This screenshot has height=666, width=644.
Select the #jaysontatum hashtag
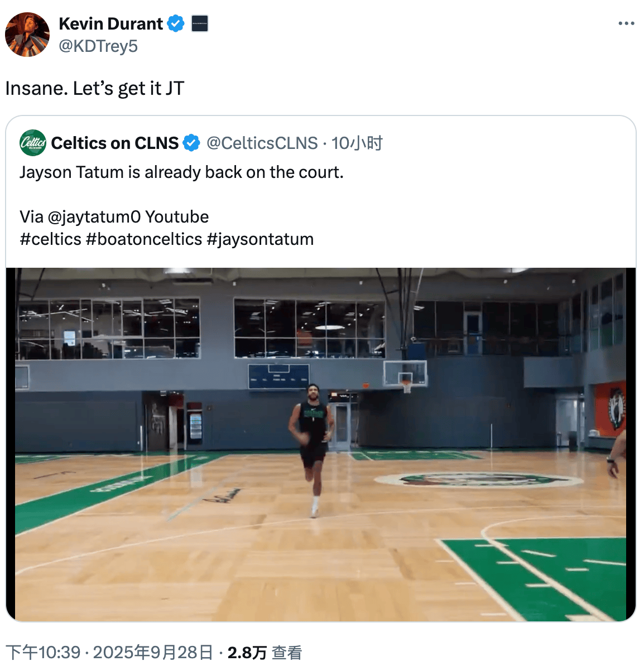259,239
